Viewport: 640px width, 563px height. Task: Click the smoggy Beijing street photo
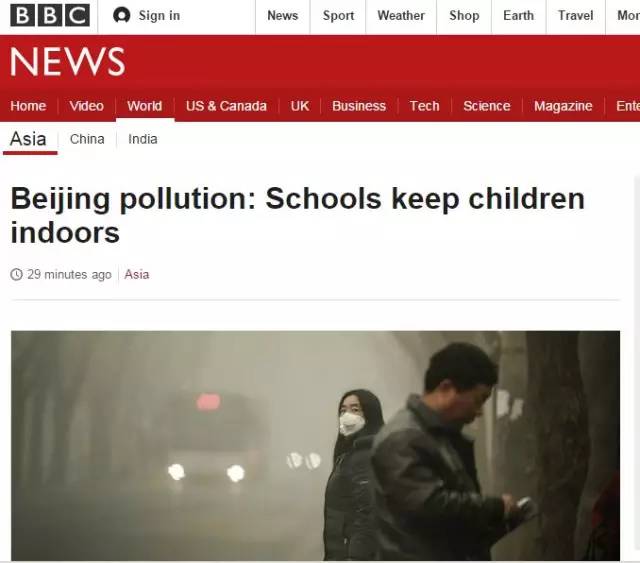tap(316, 446)
